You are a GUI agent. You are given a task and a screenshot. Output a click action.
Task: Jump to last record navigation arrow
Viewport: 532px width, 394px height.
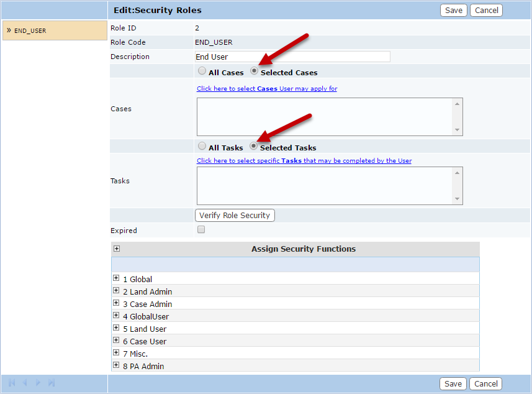pos(52,383)
